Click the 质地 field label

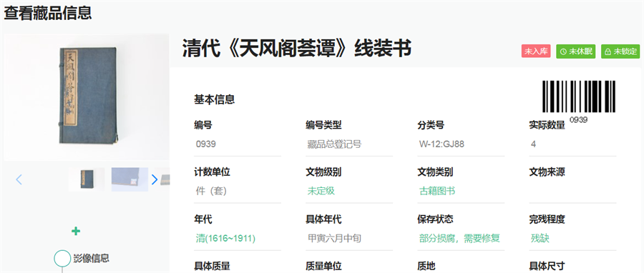coord(426,266)
